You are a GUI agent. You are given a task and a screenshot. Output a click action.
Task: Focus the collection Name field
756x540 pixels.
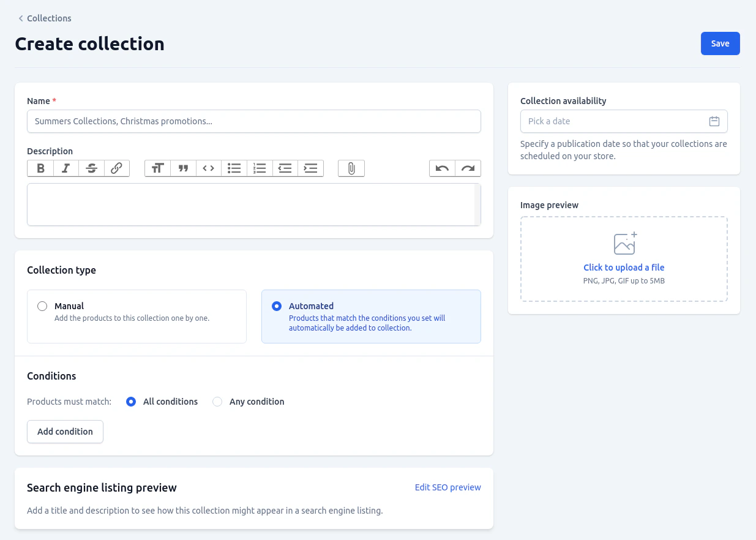coord(254,121)
